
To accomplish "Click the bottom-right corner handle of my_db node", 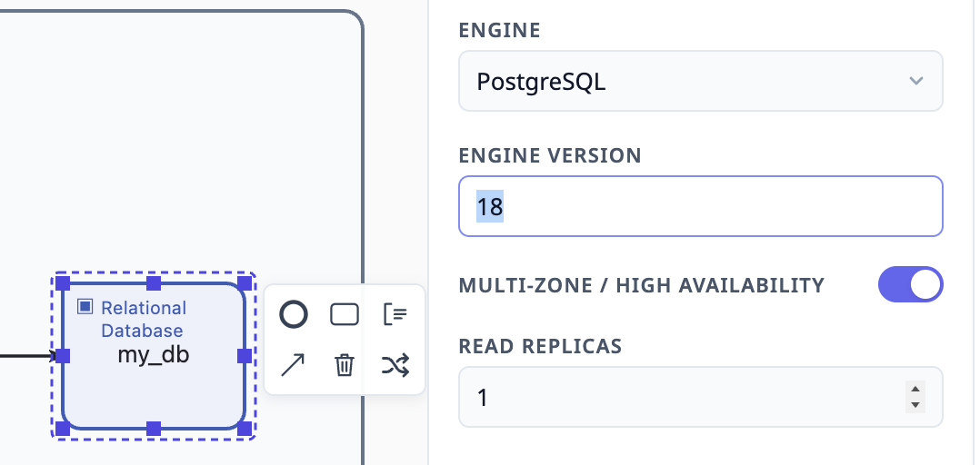I will (x=245, y=429).
